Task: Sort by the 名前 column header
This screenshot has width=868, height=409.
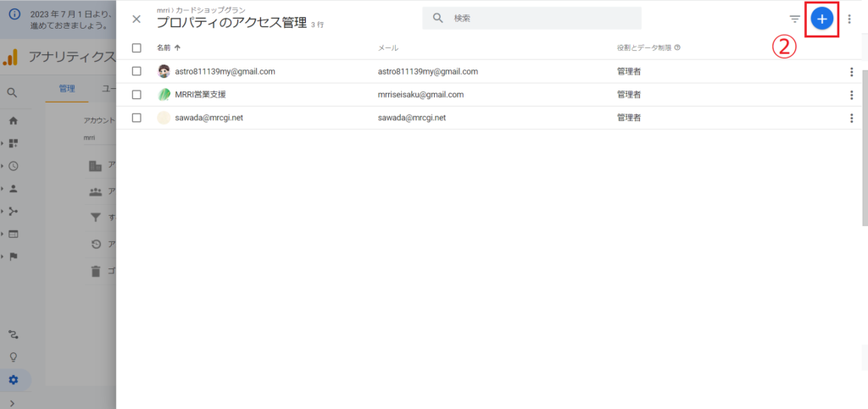Action: tap(164, 48)
